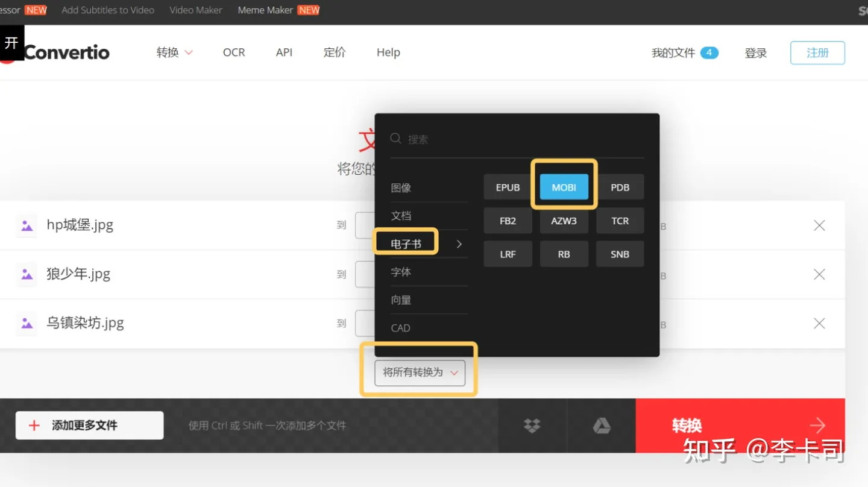Choose file from Dropbox icon
Image resolution: width=868 pixels, height=487 pixels.
[x=532, y=426]
